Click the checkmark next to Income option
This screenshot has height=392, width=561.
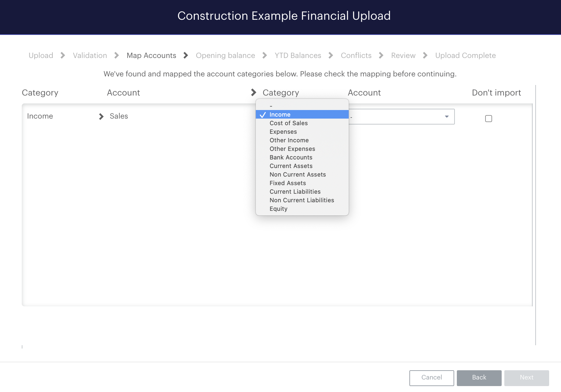[x=263, y=115]
